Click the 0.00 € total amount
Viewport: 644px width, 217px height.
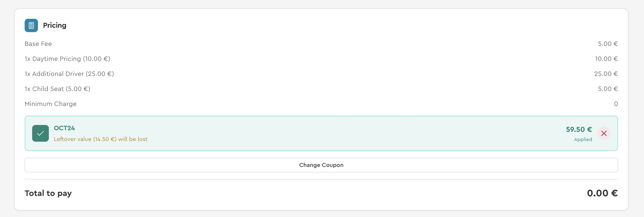(x=602, y=193)
